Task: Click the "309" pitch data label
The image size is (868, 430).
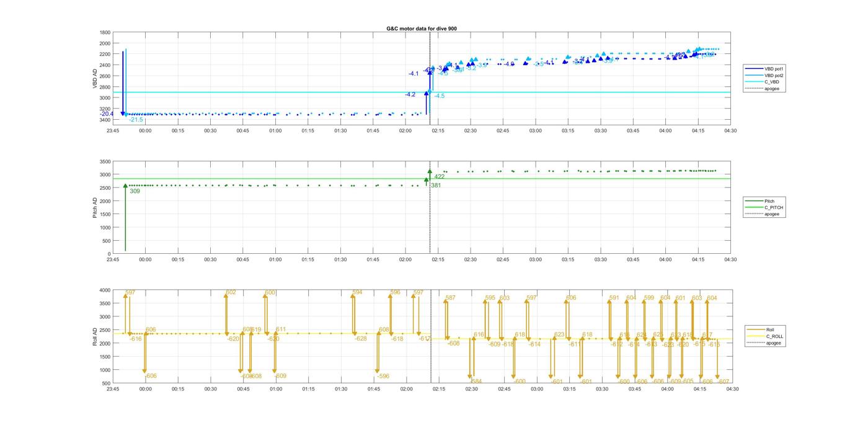Action: [135, 191]
